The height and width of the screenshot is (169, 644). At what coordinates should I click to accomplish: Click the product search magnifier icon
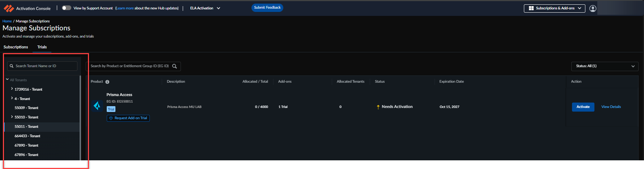click(175, 66)
